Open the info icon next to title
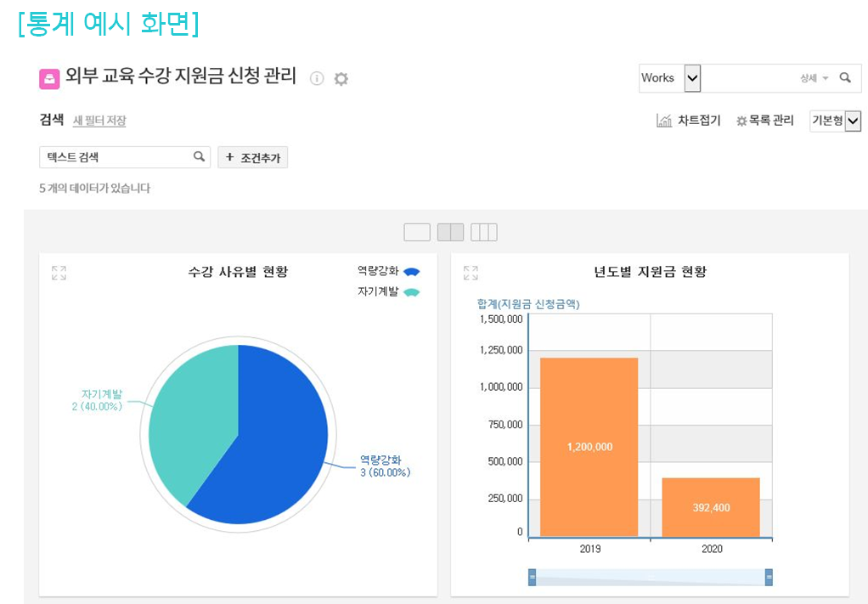This screenshot has height=604, width=868. pos(317,78)
